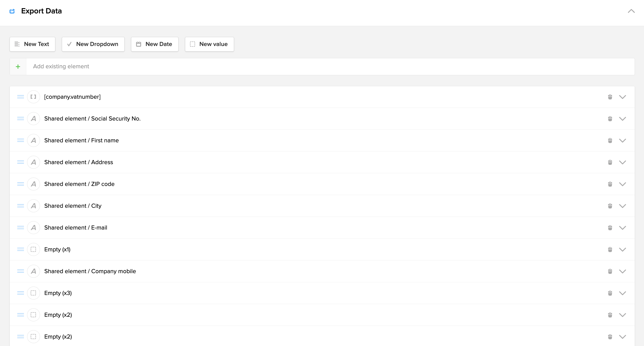Delete the [company.vatnumber] element with its trash icon
644x346 pixels.
click(610, 97)
